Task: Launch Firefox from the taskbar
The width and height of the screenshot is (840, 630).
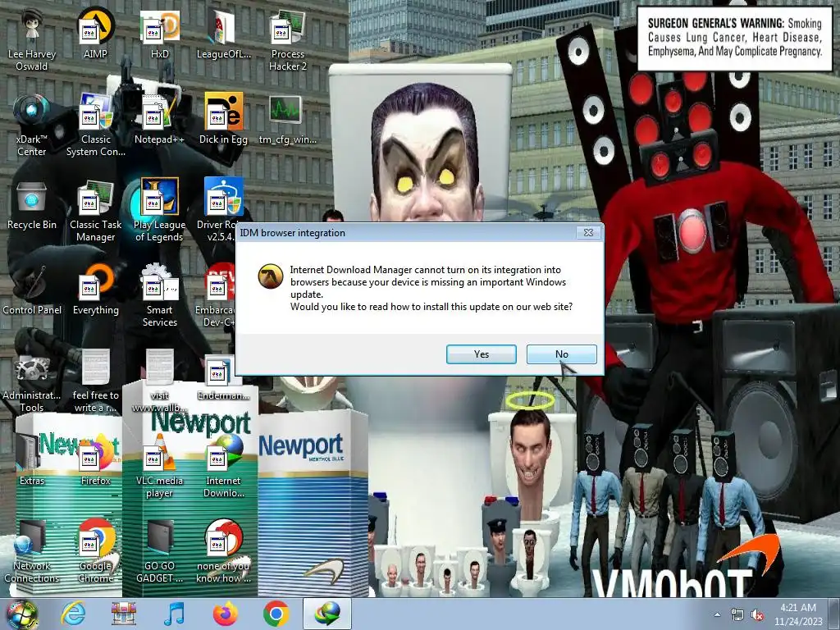Action: pos(226,614)
